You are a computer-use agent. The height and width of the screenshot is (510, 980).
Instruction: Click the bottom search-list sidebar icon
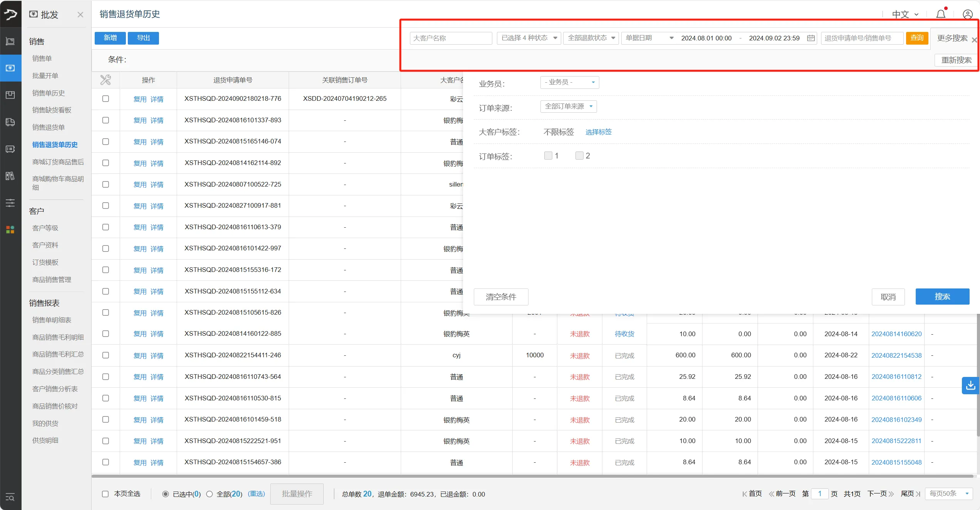(10, 497)
